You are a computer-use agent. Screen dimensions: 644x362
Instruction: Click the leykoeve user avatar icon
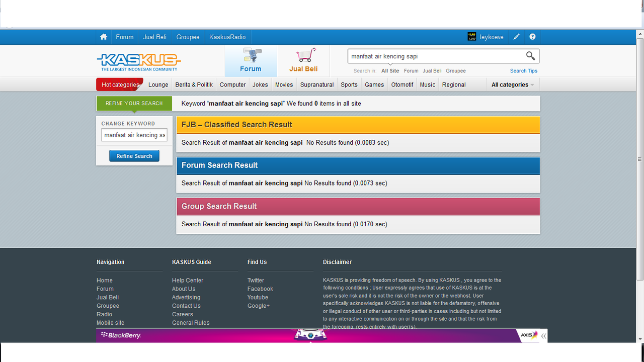point(472,37)
